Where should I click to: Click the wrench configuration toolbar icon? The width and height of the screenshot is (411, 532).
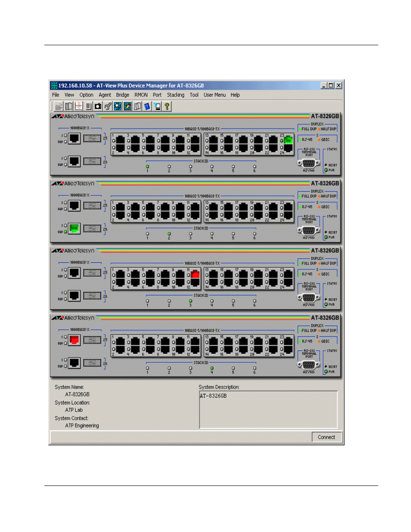pyautogui.click(x=108, y=106)
